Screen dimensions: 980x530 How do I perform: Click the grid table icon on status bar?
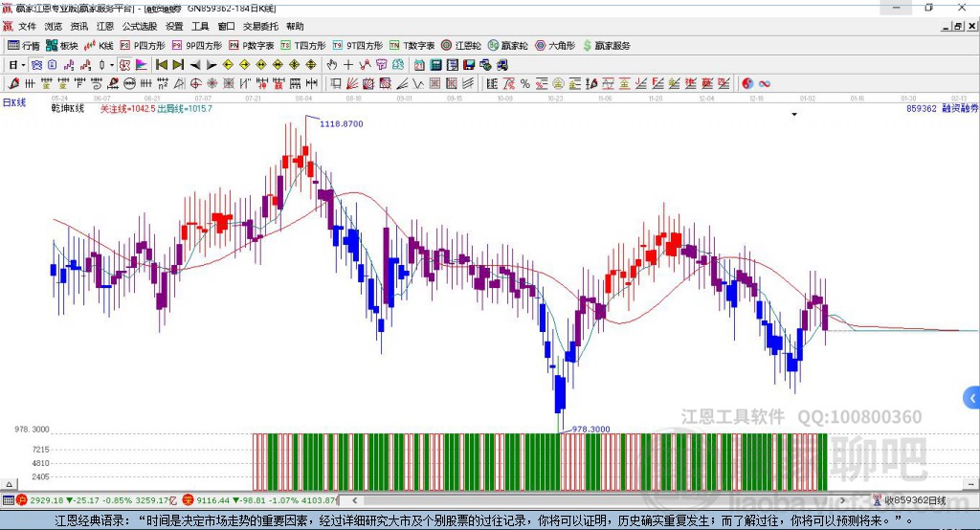pyautogui.click(x=8, y=500)
